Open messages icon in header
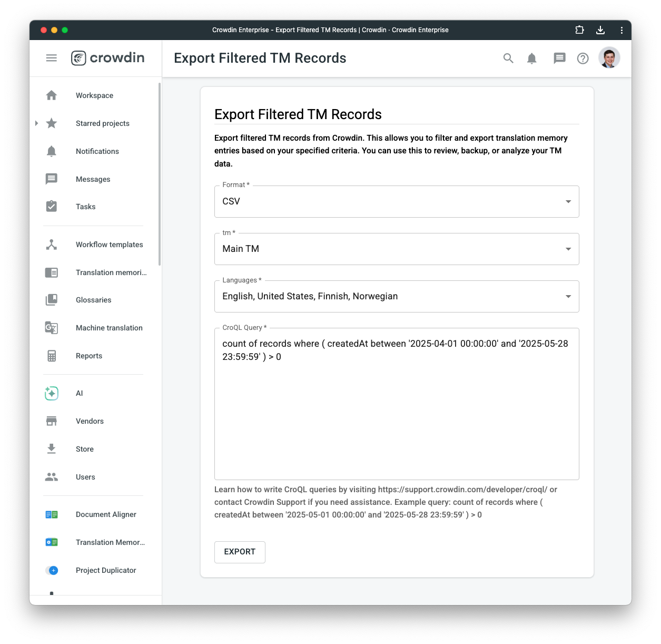661x644 pixels. [x=559, y=58]
